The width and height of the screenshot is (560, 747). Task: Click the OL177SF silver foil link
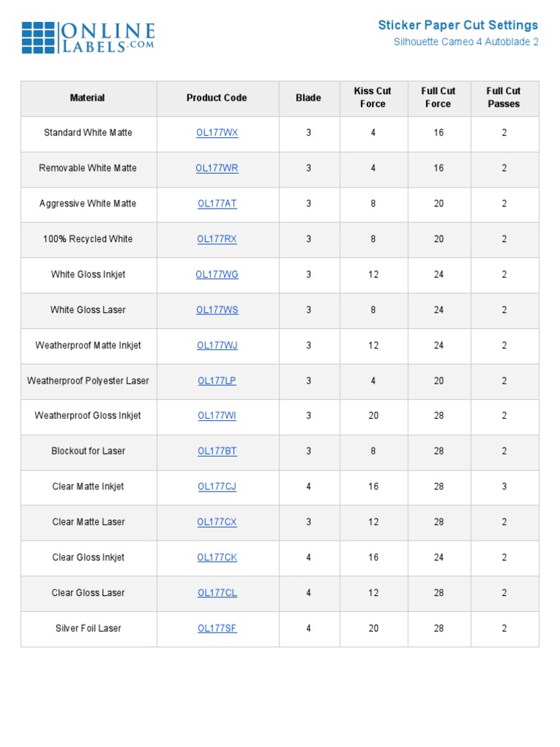click(x=217, y=628)
